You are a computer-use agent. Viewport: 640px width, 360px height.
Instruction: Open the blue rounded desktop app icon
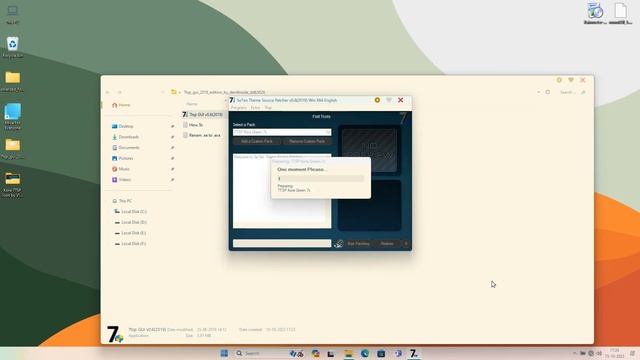(13, 116)
